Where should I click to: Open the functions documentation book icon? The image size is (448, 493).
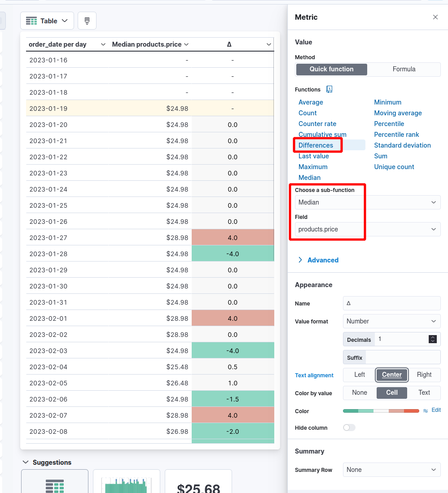click(329, 89)
